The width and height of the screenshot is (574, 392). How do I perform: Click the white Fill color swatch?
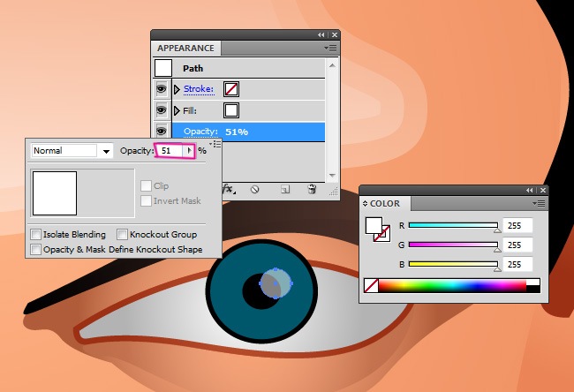coord(231,110)
